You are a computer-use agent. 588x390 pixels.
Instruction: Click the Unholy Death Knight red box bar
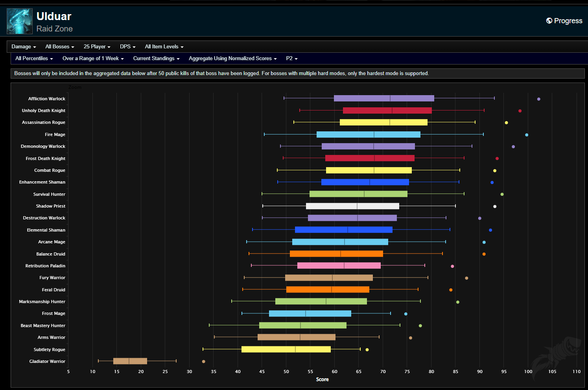(387, 110)
